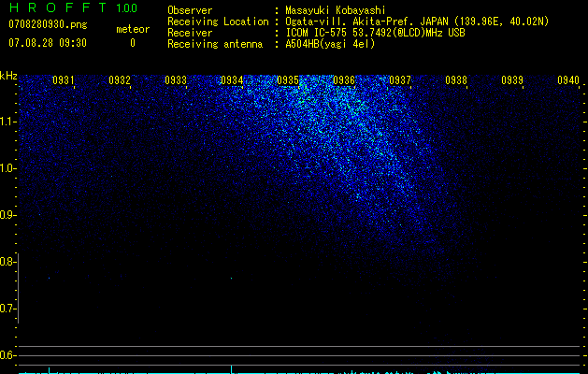Click the 0.8 kHz frequency label
Screen dimensions: 588x374
point(7,262)
